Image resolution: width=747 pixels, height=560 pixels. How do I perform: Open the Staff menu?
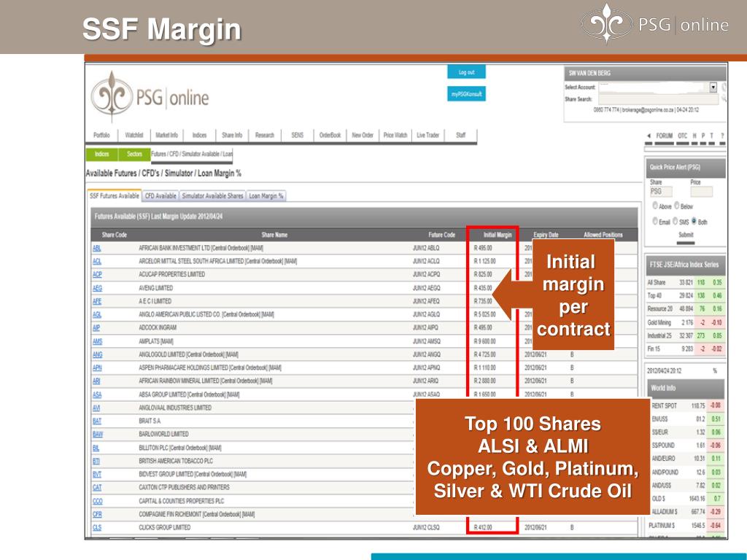click(x=461, y=135)
